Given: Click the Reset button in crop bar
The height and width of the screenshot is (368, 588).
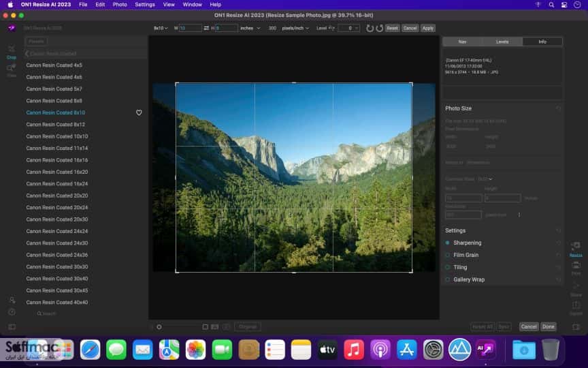Looking at the screenshot, I should (x=392, y=28).
